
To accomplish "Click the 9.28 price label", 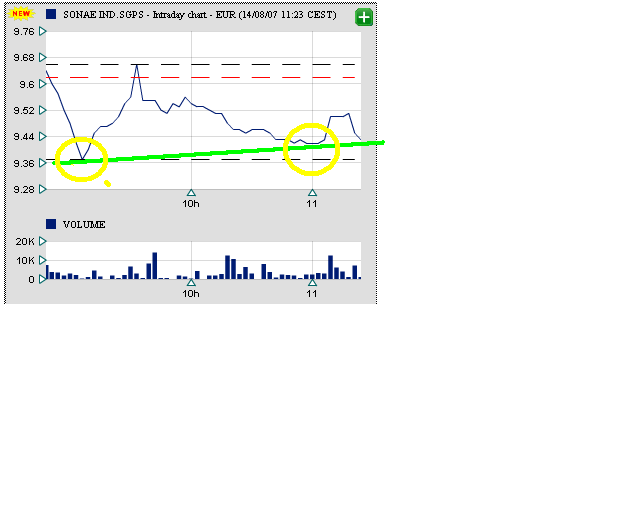I will tap(24, 189).
